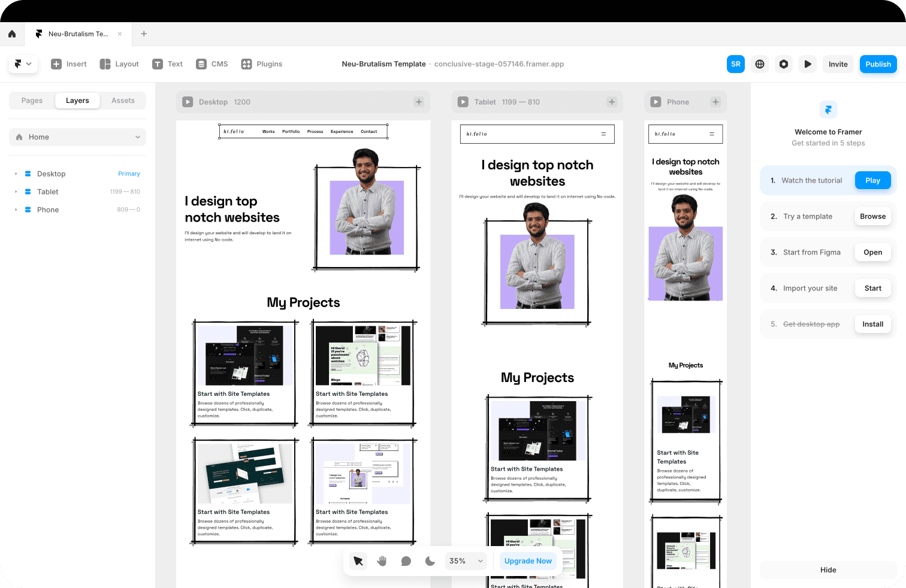Open a new tab with plus

[x=144, y=34]
